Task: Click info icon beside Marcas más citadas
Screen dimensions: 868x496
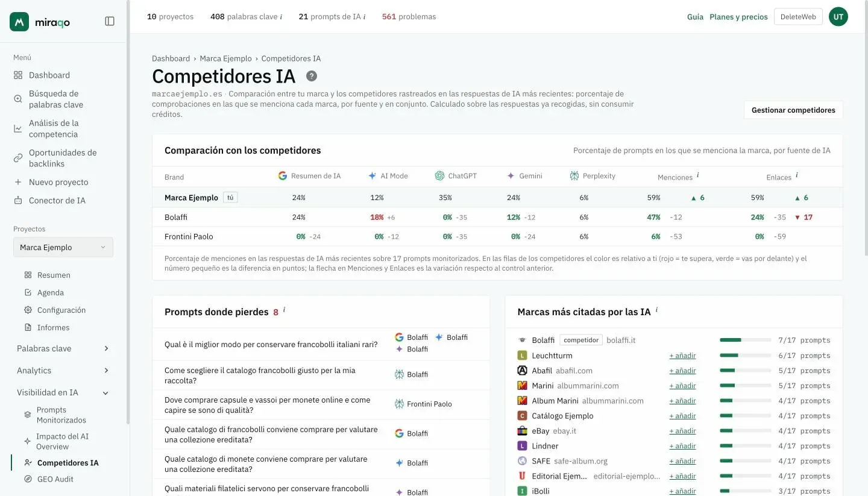Action: (x=656, y=310)
